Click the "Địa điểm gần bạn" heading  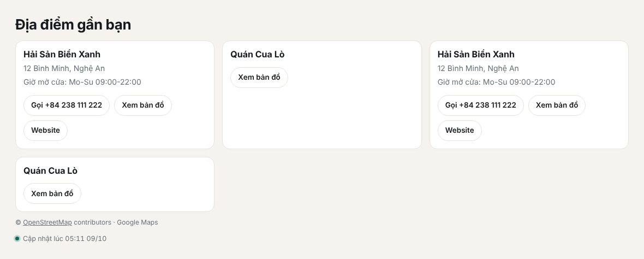[x=73, y=25]
